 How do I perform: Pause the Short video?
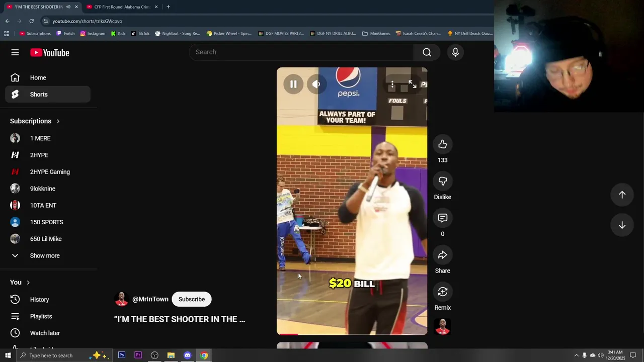click(293, 84)
